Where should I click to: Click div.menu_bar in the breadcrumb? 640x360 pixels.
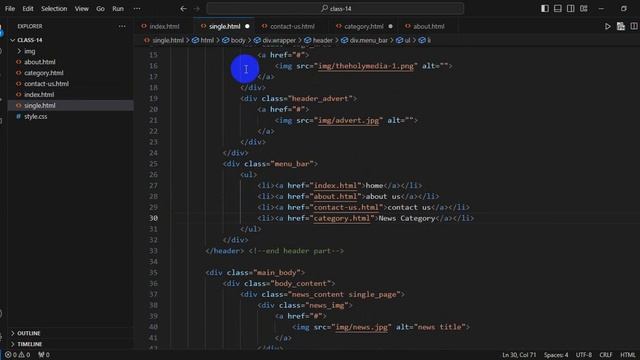tap(369, 40)
